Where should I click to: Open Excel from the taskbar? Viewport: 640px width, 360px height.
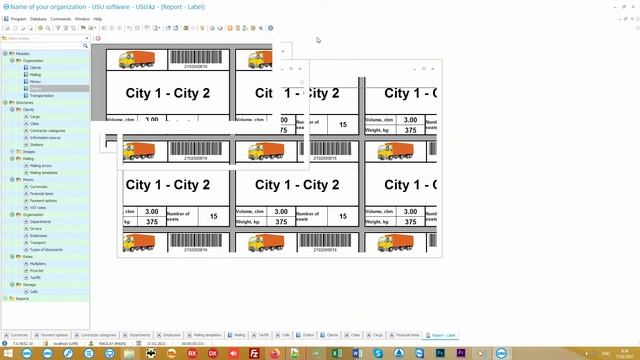[337, 353]
